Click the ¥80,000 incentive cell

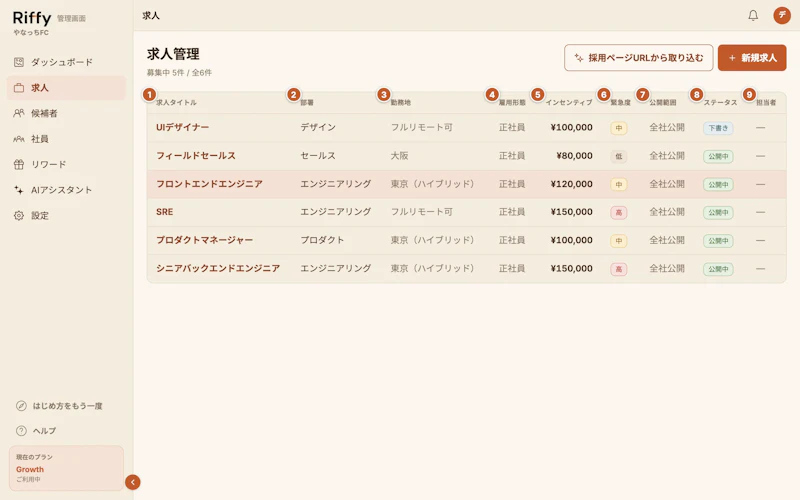pos(574,156)
